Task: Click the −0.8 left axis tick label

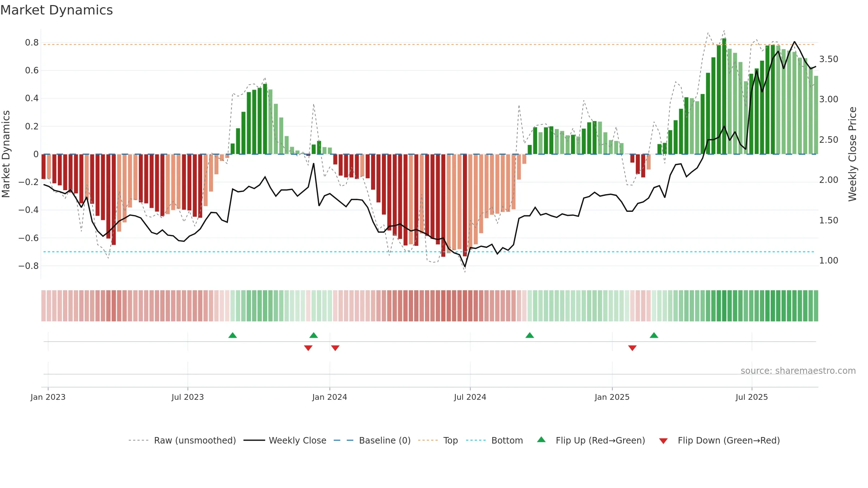Action: [x=29, y=266]
